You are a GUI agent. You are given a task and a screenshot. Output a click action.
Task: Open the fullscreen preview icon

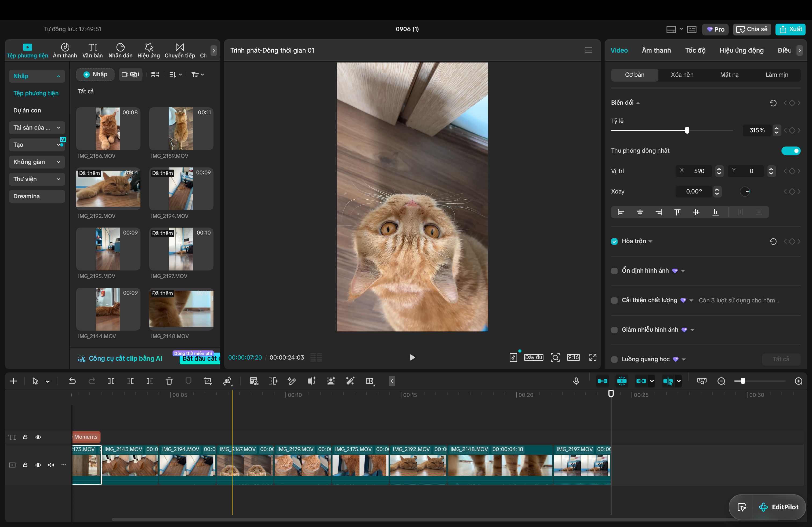[x=593, y=357]
